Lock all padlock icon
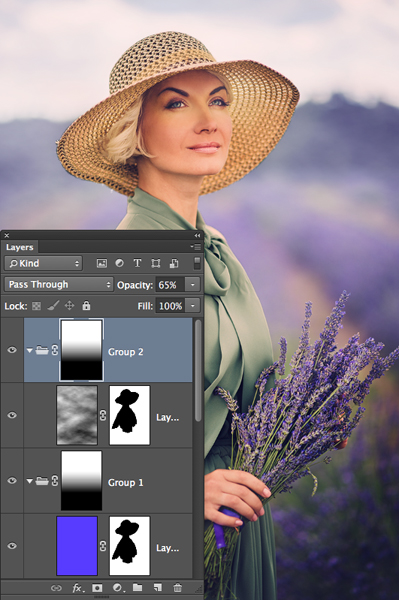Image resolution: width=399 pixels, height=600 pixels. [x=86, y=305]
